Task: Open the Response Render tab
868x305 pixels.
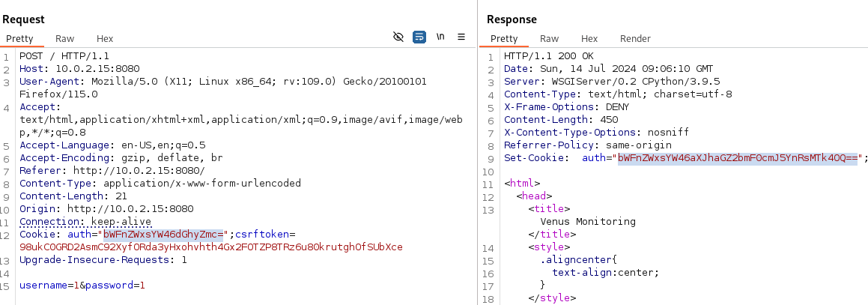Action: (635, 38)
